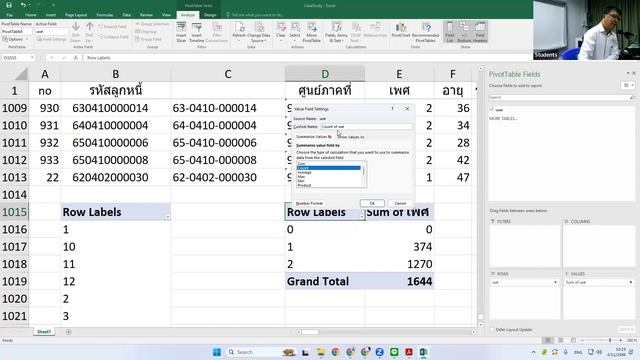Image resolution: width=640 pixels, height=360 pixels.
Task: Click the help question mark in dialog
Action: click(392, 109)
